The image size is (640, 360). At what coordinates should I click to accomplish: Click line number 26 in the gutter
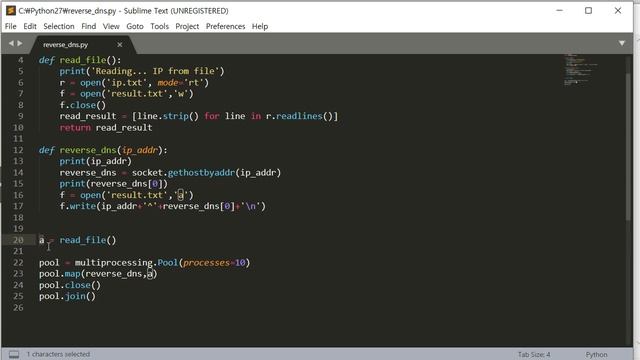point(18,307)
